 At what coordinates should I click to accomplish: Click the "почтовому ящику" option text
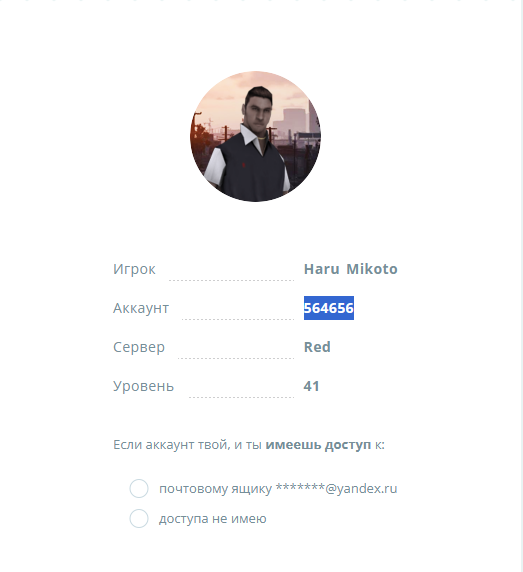point(215,488)
